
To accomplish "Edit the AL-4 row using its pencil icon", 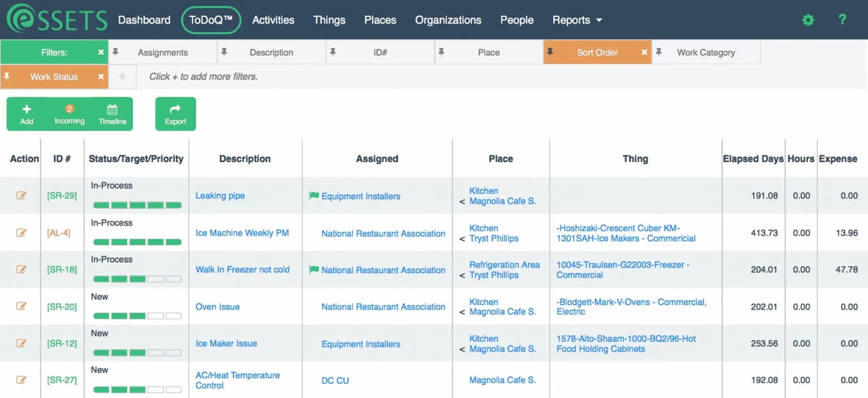I will click(x=21, y=233).
